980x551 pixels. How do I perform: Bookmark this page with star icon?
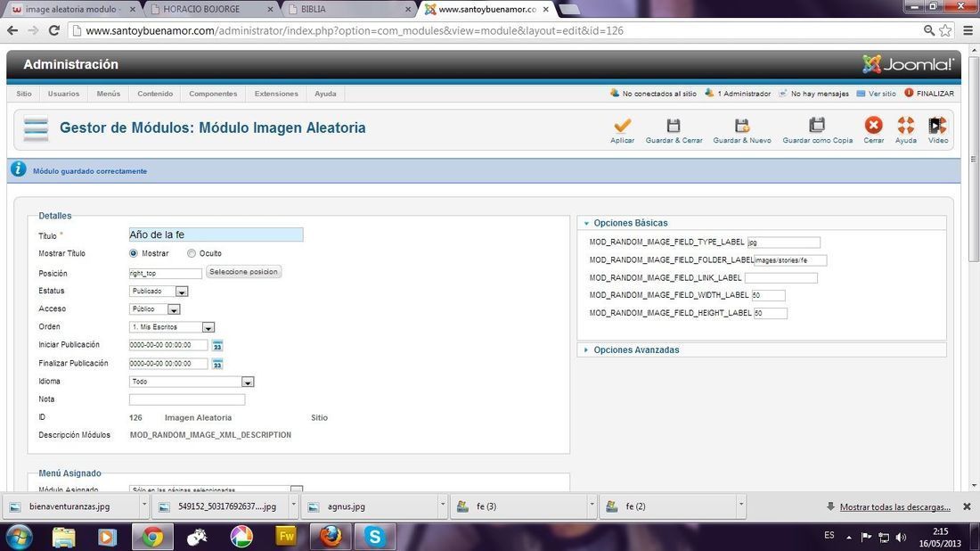[945, 30]
